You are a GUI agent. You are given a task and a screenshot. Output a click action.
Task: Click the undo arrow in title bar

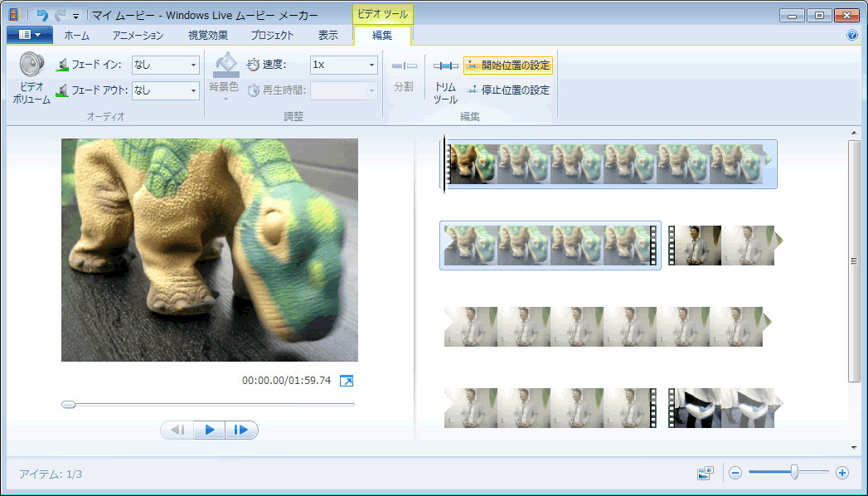click(42, 15)
